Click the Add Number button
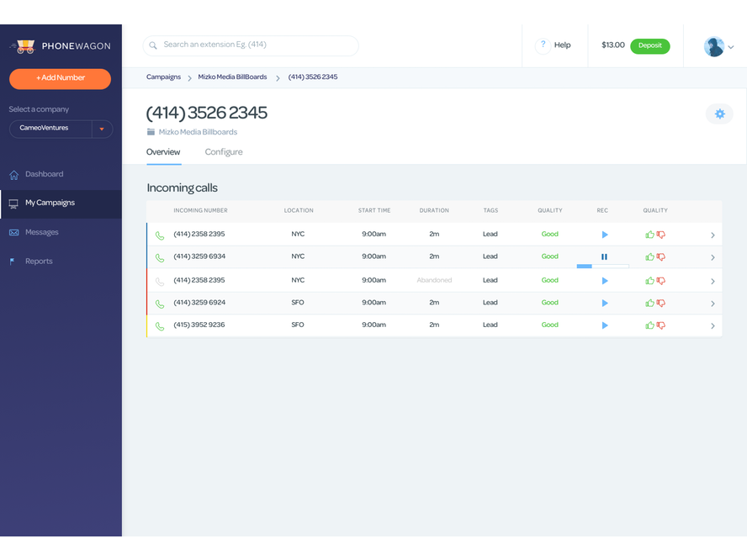 [x=60, y=78]
